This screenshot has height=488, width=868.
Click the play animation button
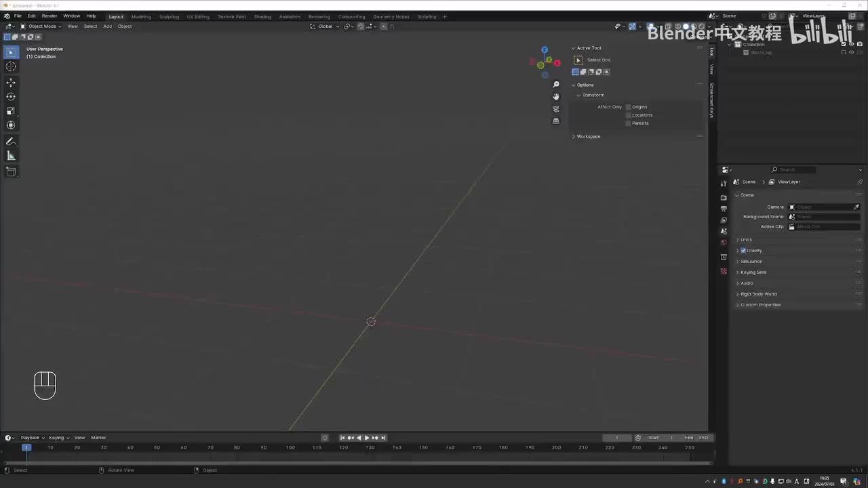point(367,438)
